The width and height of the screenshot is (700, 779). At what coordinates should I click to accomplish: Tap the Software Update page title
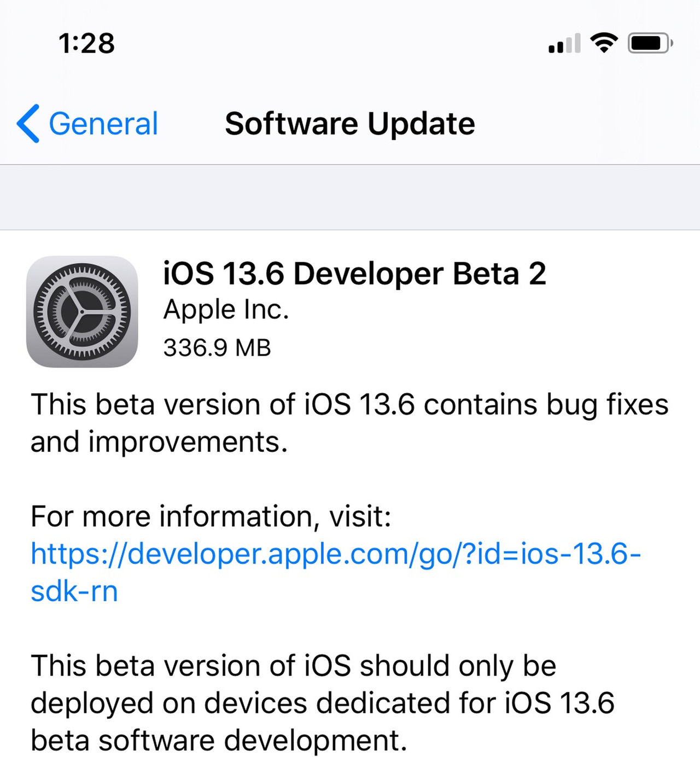[x=350, y=124]
